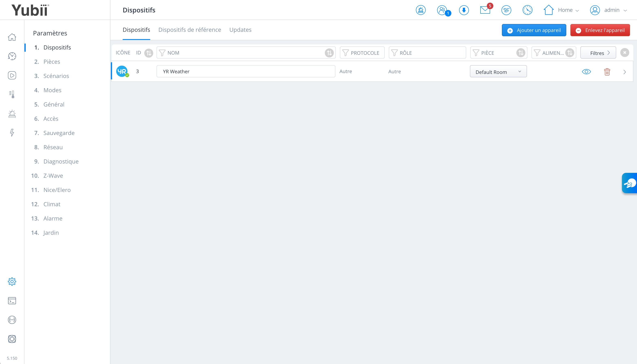This screenshot has height=364, width=637.
Task: Delete YR Weather with the trash icon
Action: coord(607,72)
